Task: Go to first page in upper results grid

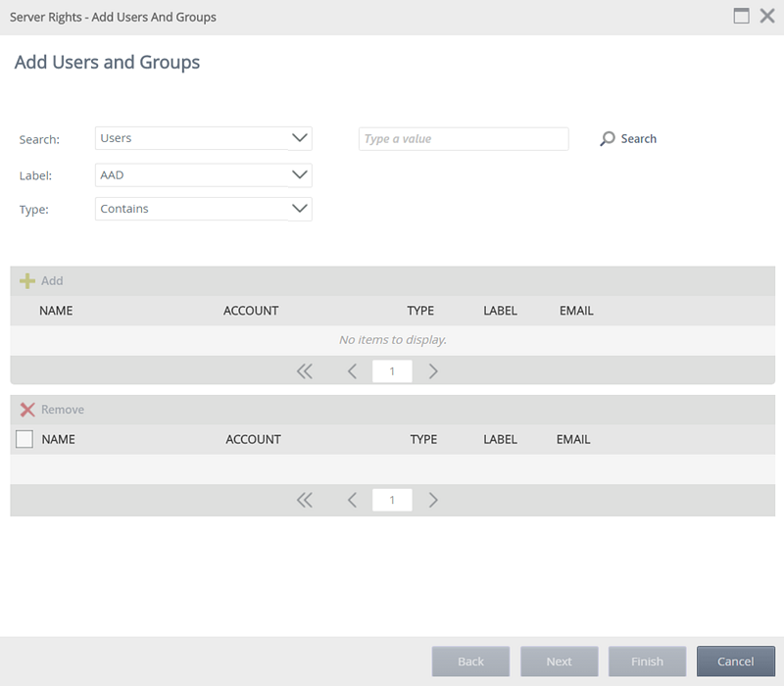Action: pyautogui.click(x=304, y=371)
